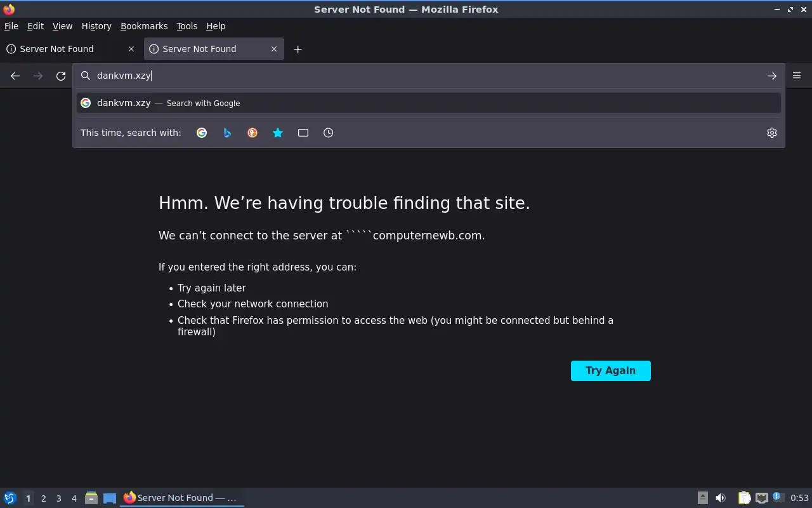812x508 pixels.
Task: Click the back navigation arrow
Action: click(15, 76)
